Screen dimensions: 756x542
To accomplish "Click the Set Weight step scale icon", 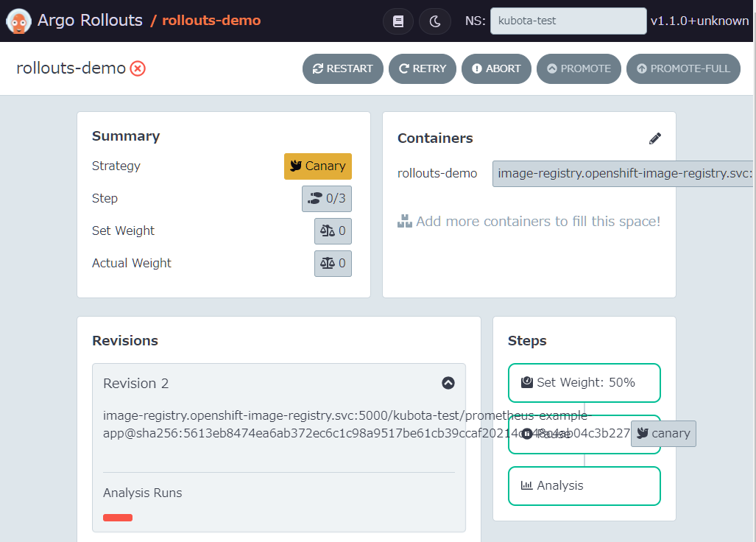I will [527, 382].
